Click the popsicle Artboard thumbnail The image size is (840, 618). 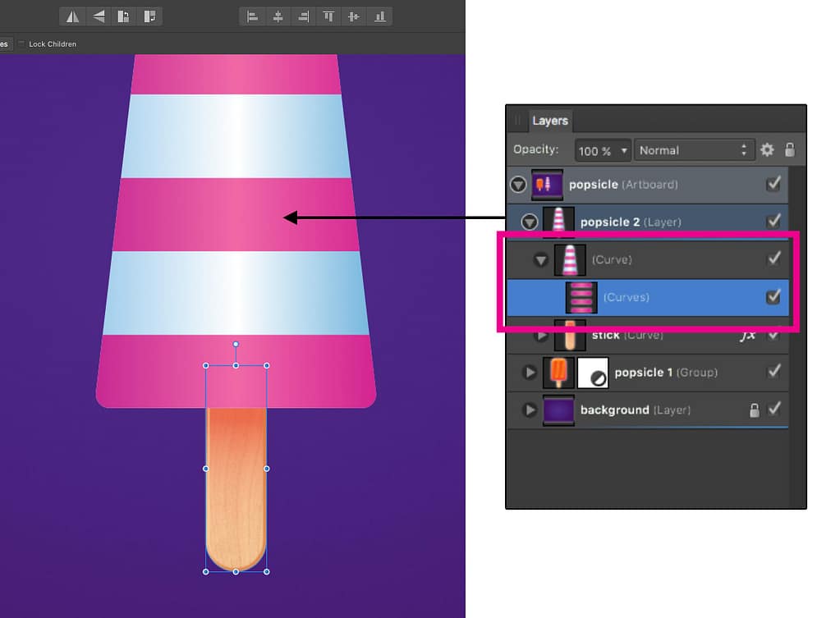(x=547, y=185)
